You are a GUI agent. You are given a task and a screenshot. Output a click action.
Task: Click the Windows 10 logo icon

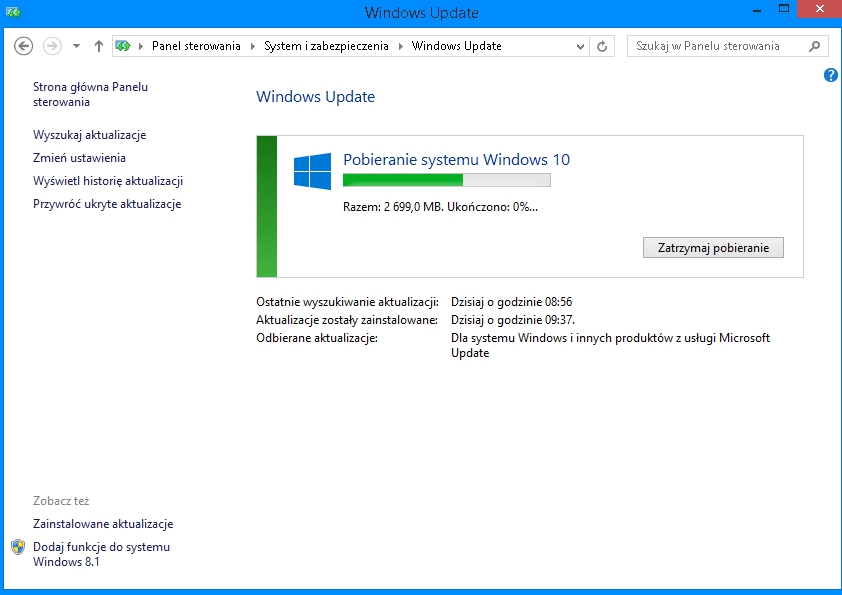pyautogui.click(x=313, y=171)
